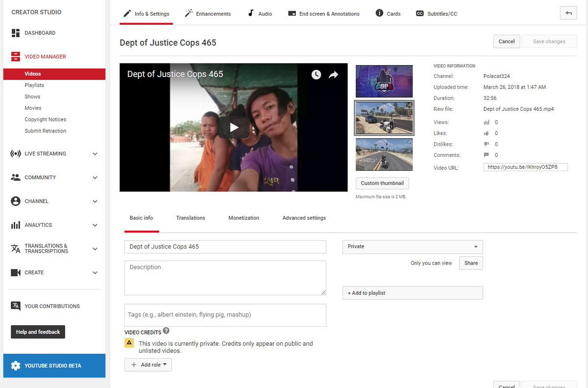This screenshot has width=588, height=388.
Task: Click the Likes thumbs up icon
Action: pyautogui.click(x=487, y=133)
